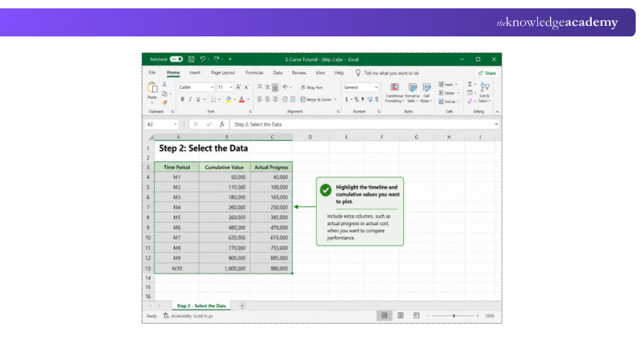This screenshot has height=341, width=644.
Task: Open the Merge & Center dropdown arrow
Action: (x=336, y=99)
